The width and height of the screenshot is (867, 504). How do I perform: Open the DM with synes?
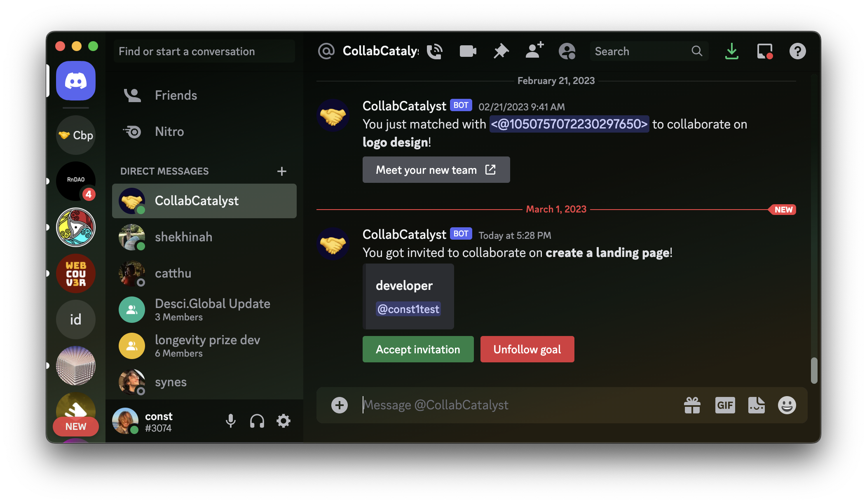(204, 382)
